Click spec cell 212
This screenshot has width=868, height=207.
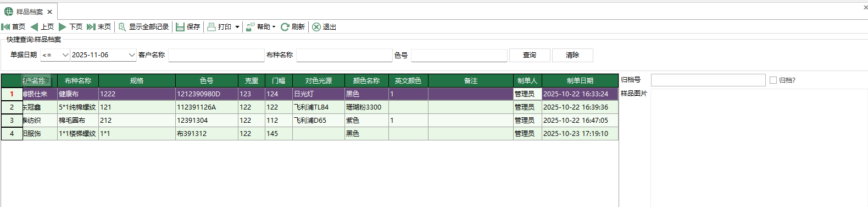coord(137,121)
